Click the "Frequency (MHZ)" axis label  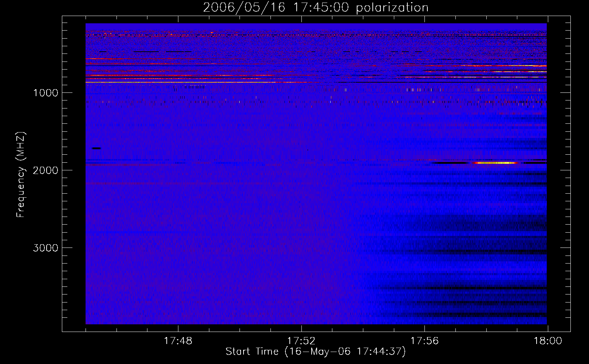(21, 175)
